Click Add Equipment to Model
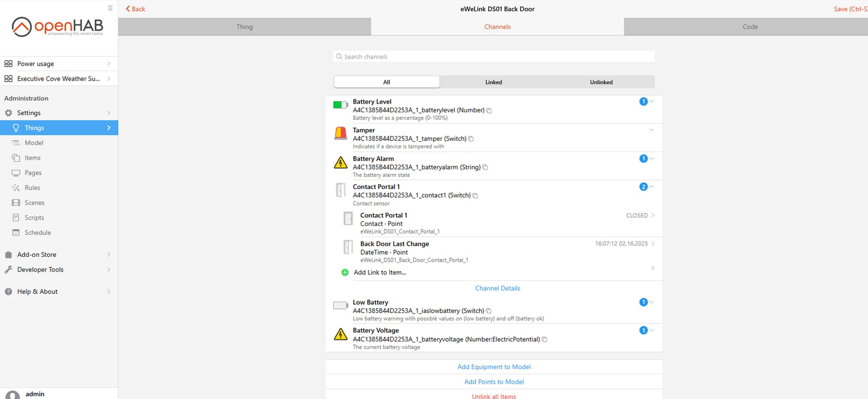The height and width of the screenshot is (399, 868). (494, 367)
